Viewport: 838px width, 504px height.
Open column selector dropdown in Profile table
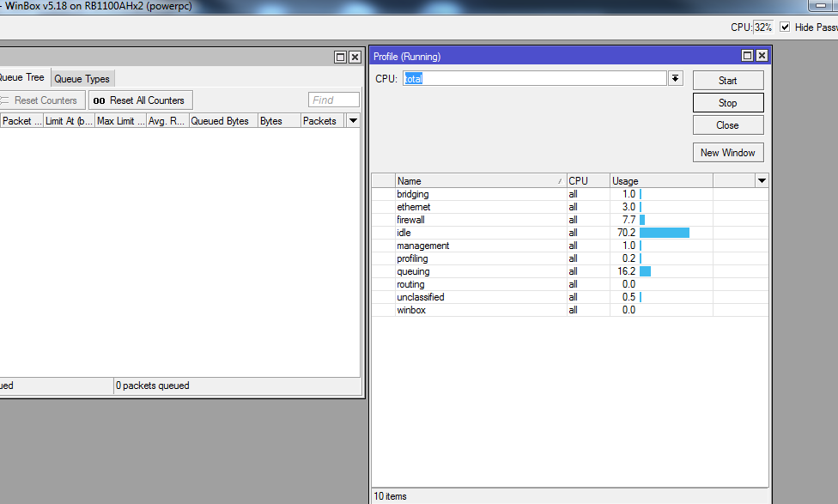762,180
